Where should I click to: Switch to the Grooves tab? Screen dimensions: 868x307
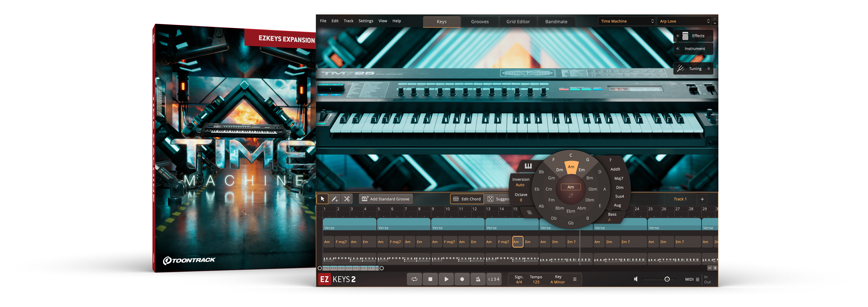click(480, 22)
